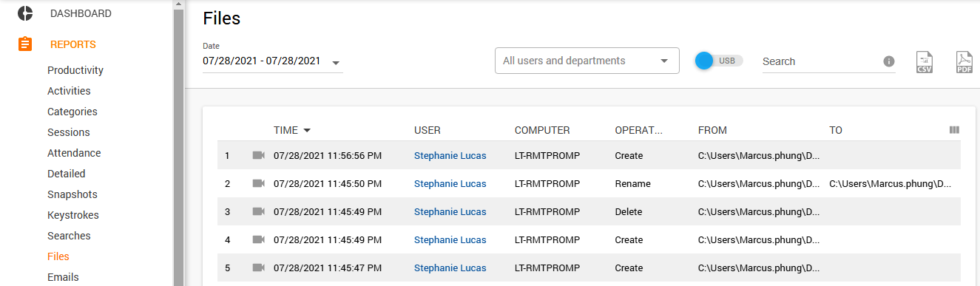Open the Sessions report
The image size is (980, 286).
69,132
